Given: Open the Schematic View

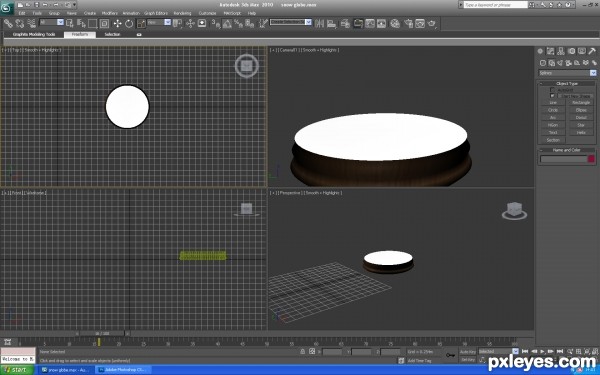Looking at the screenshot, I should pos(382,23).
